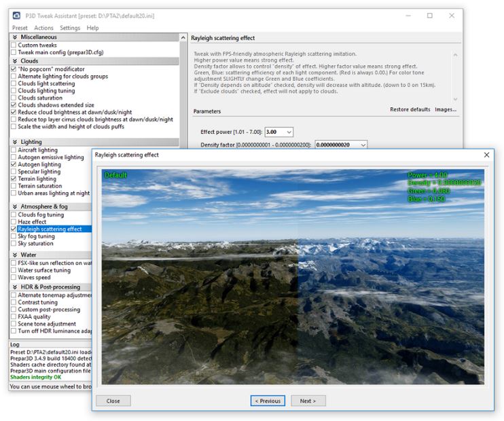Click the Next > button
Image resolution: width=504 pixels, height=421 pixels.
[x=308, y=401]
